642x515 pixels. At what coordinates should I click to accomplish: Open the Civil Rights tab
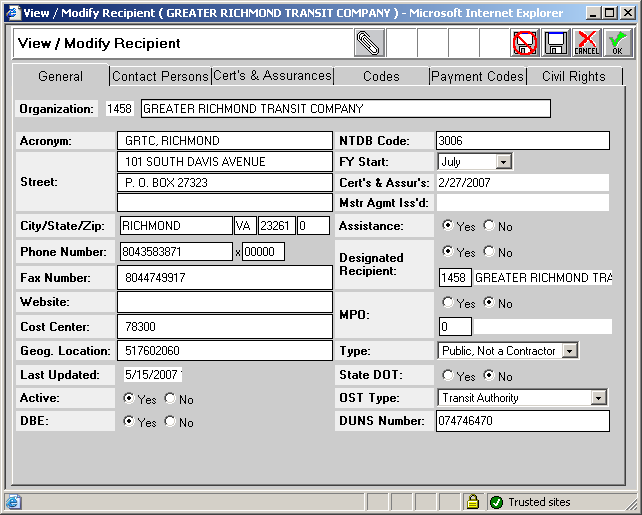coord(573,76)
